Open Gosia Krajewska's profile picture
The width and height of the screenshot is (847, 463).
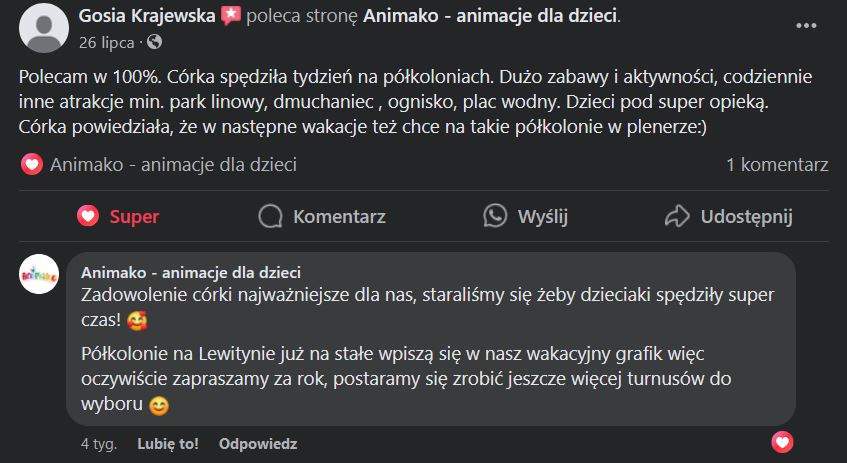(x=43, y=27)
